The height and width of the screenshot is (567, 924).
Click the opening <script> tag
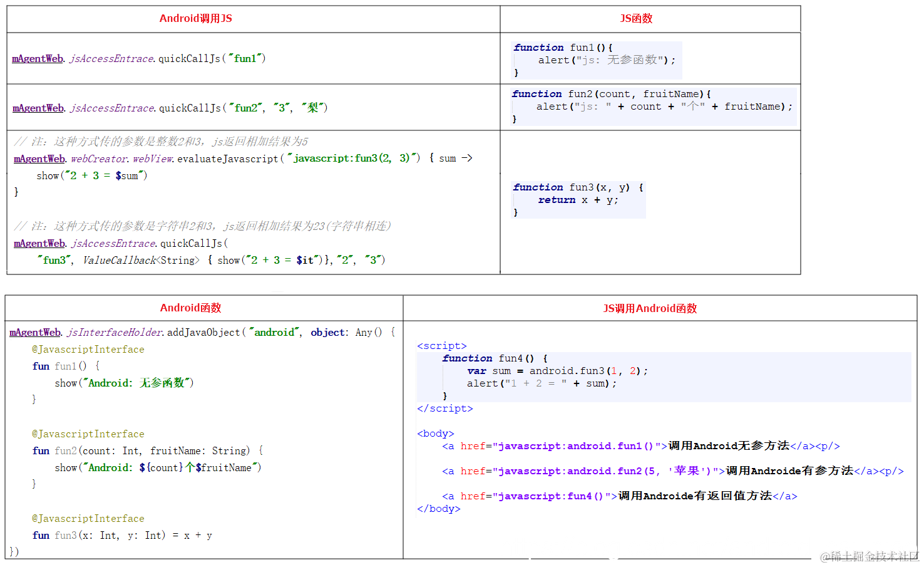pos(442,346)
